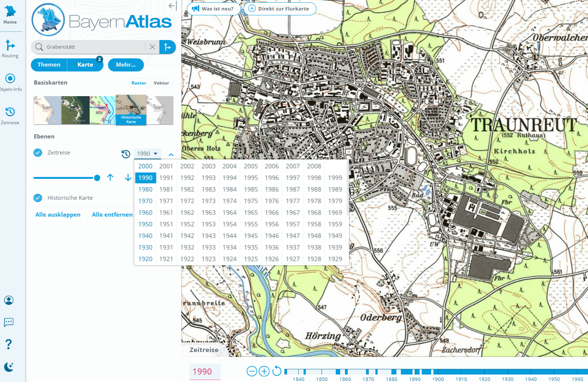The width and height of the screenshot is (588, 382).
Task: Open the user account icon
Action: click(9, 300)
